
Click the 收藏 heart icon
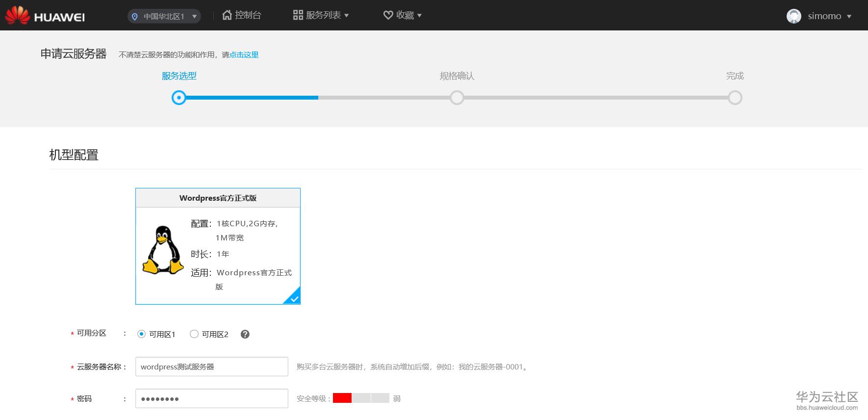pos(388,15)
